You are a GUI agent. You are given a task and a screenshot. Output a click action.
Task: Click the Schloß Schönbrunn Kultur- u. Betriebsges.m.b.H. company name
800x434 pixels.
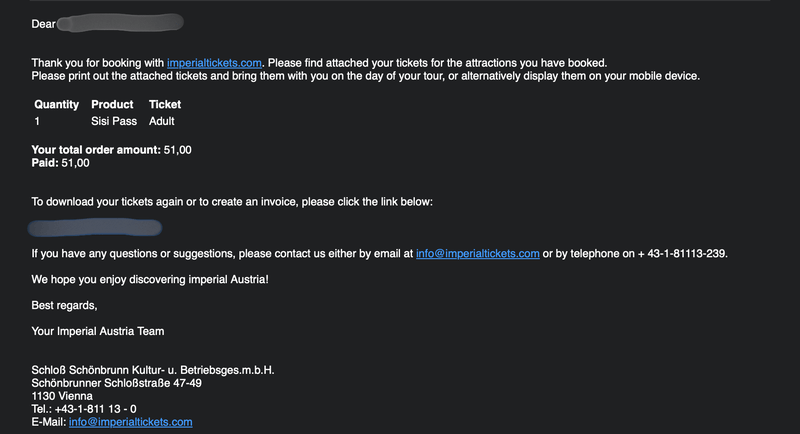coord(153,370)
